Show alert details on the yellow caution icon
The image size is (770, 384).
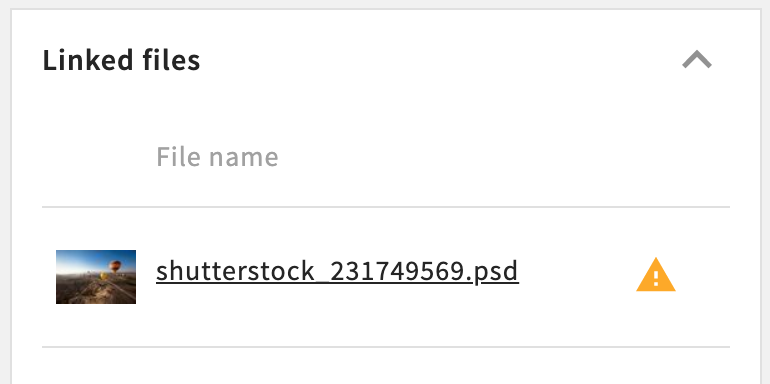click(x=656, y=275)
